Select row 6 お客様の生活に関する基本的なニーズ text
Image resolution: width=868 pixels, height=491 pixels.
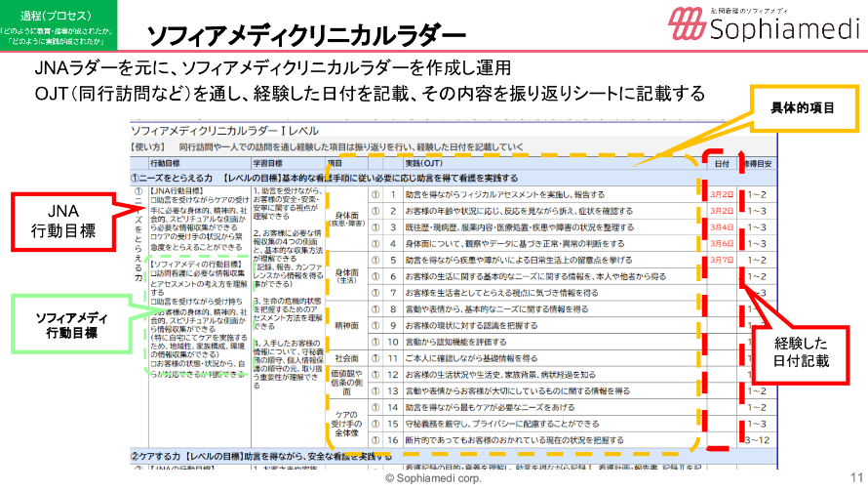click(x=535, y=276)
